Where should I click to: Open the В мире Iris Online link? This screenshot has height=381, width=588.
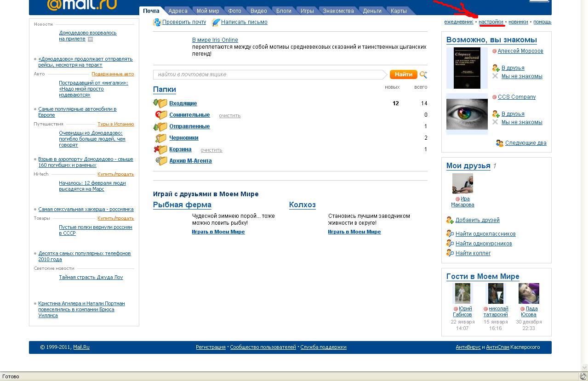[x=215, y=40]
